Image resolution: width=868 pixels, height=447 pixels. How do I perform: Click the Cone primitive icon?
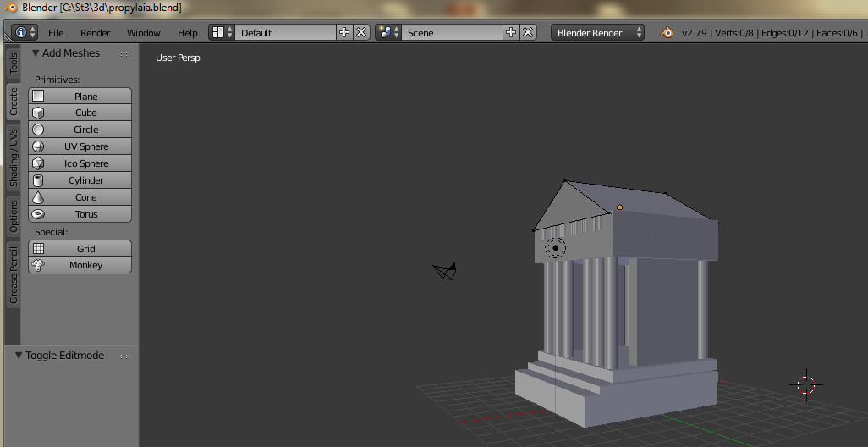click(x=38, y=197)
